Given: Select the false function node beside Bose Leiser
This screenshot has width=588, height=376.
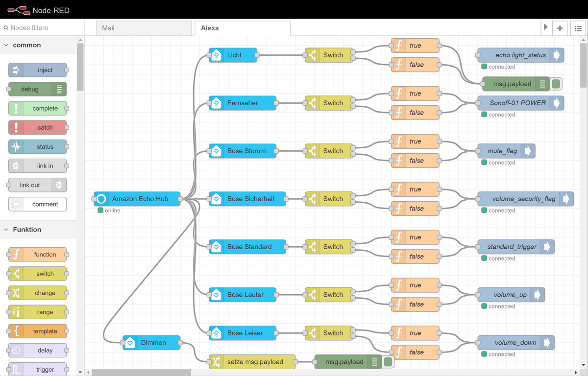Looking at the screenshot, I should (416, 352).
